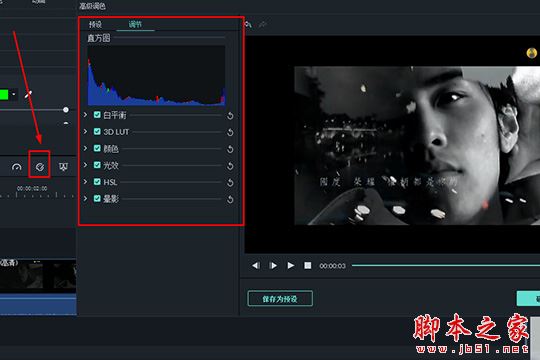Image resolution: width=540 pixels, height=360 pixels.
Task: Click the preview playback progress bar
Action: [x=446, y=265]
